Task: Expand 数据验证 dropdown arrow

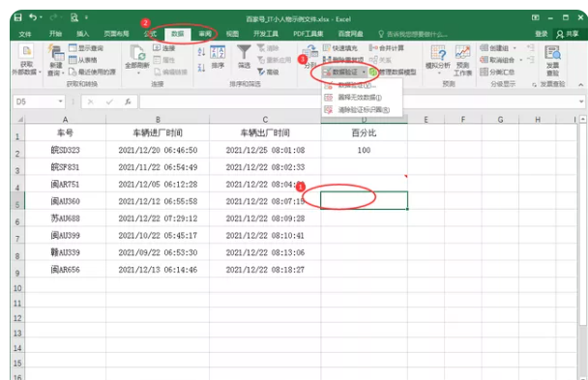Action: 364,72
